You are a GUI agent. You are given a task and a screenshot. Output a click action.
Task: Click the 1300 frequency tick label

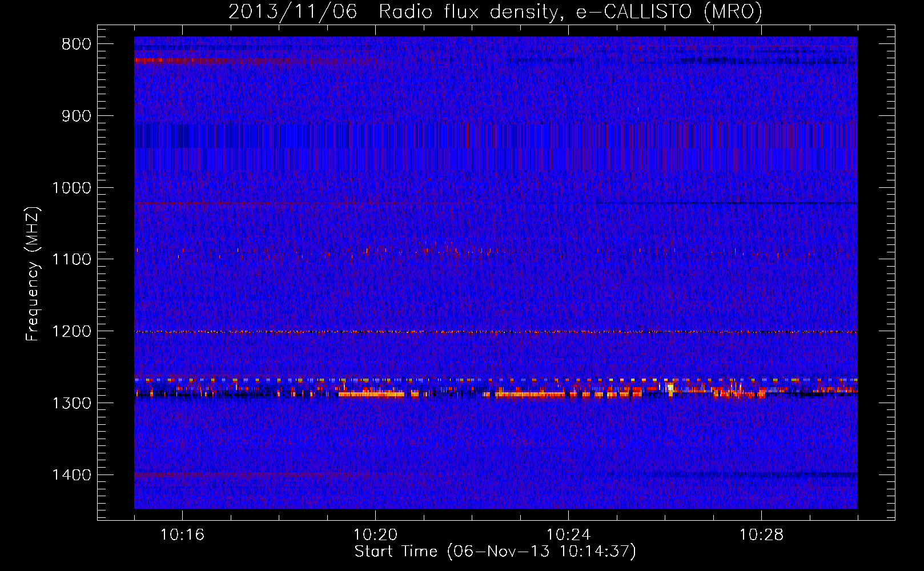71,403
